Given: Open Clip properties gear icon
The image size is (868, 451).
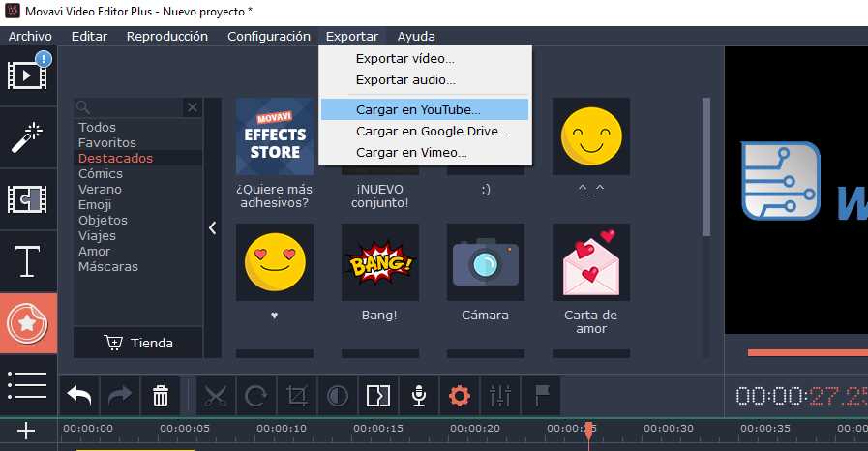Looking at the screenshot, I should 460,396.
